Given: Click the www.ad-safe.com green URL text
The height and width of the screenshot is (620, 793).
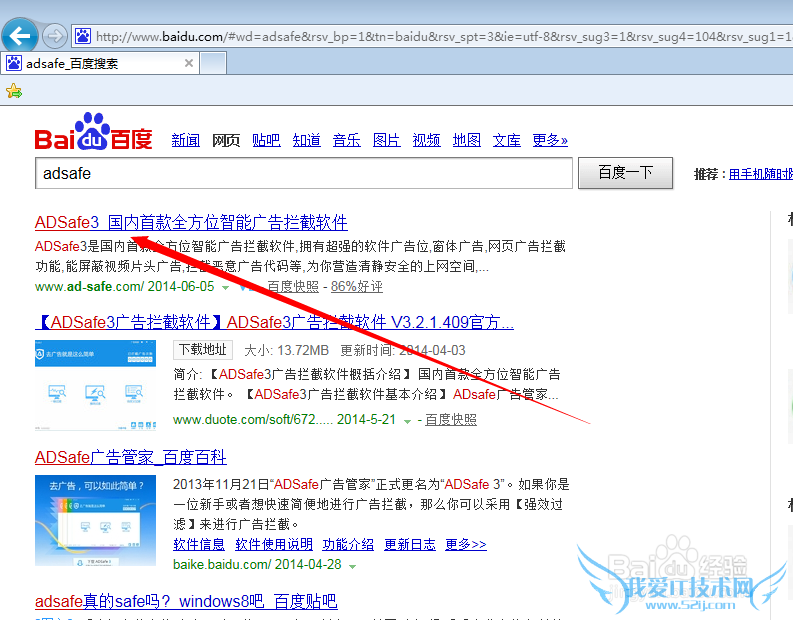Looking at the screenshot, I should pyautogui.click(x=90, y=287).
